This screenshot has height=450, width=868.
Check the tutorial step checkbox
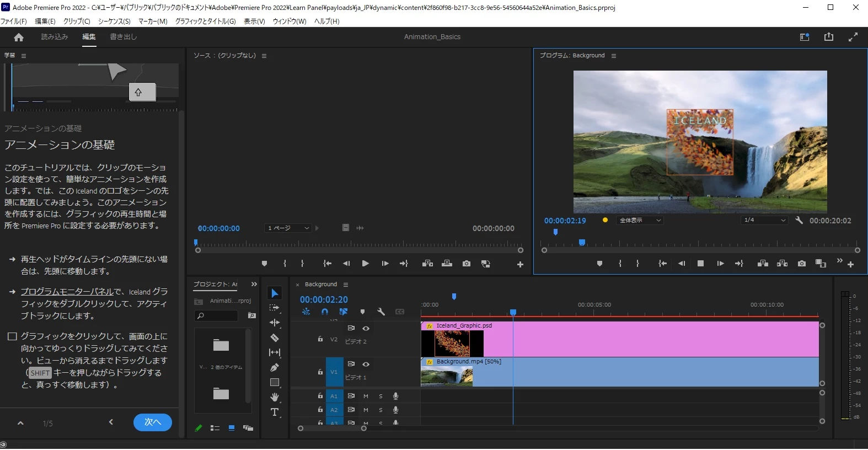[12, 336]
